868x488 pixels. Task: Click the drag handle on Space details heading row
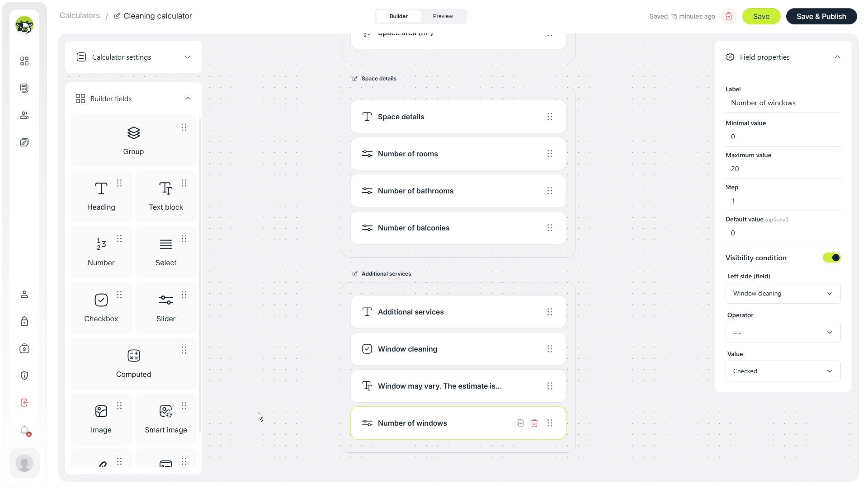(x=550, y=117)
